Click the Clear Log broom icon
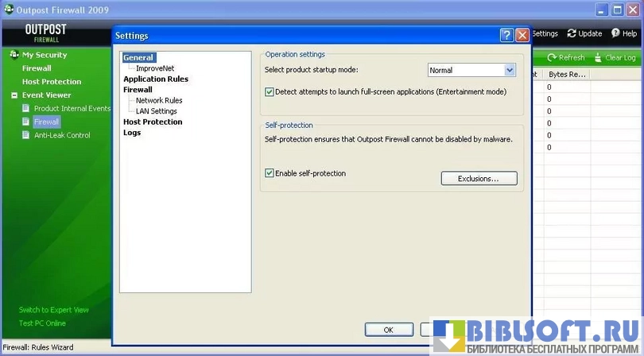This screenshot has width=644, height=356. click(598, 58)
